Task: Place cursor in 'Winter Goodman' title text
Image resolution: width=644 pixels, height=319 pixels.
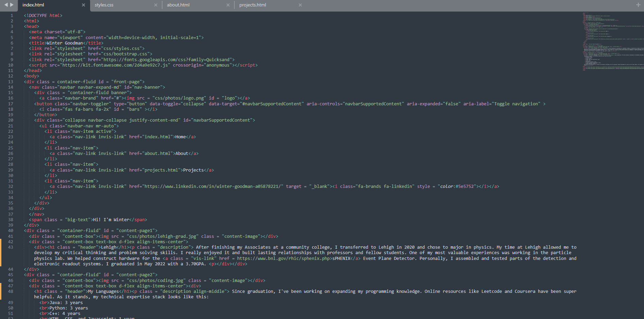Action: pyautogui.click(x=65, y=43)
